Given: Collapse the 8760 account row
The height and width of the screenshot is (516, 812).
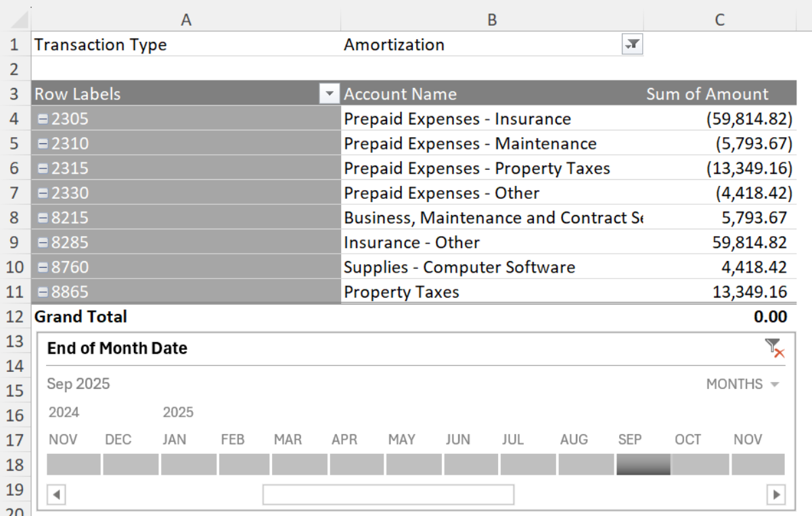Looking at the screenshot, I should point(43,268).
